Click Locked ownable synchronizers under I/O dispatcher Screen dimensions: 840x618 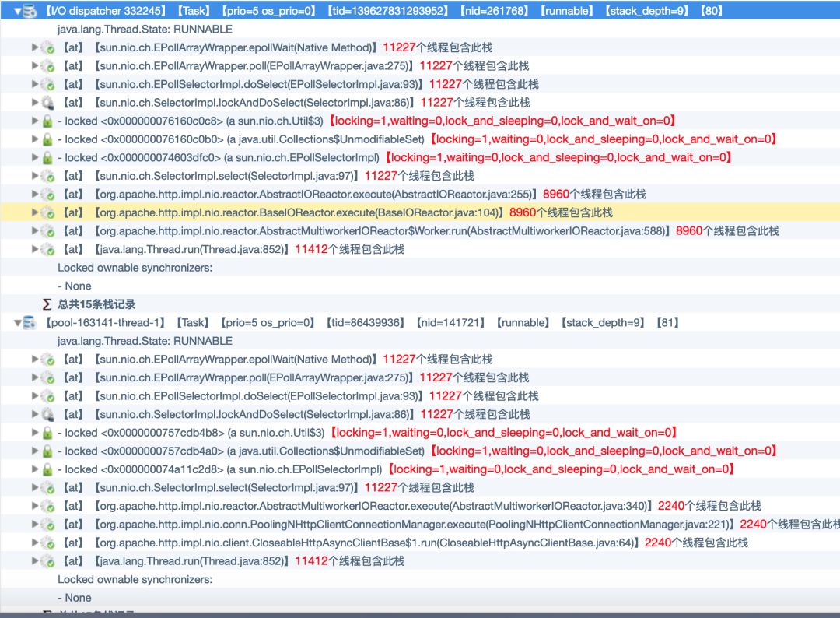click(135, 268)
